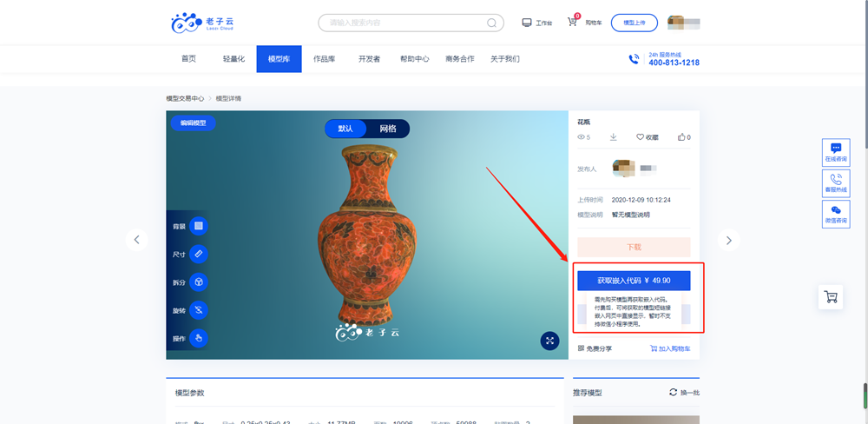Click the 收藏 heart favorite
This screenshot has width=868, height=424.
(648, 137)
